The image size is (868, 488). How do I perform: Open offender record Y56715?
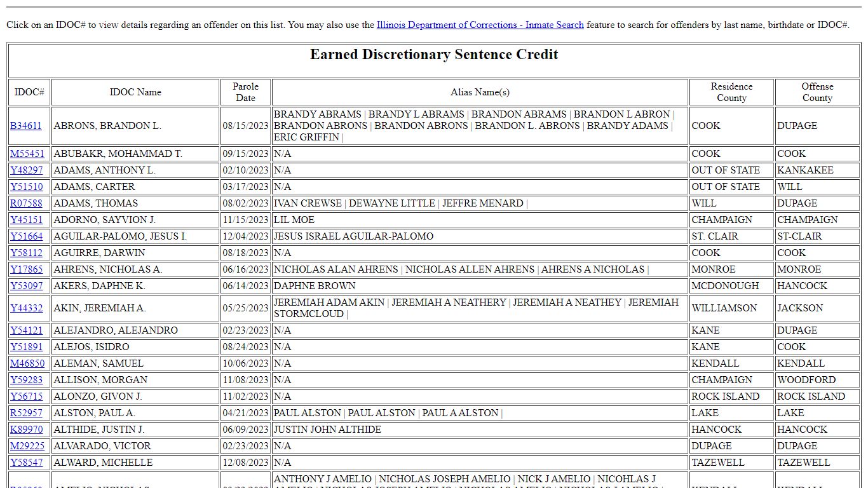[x=27, y=396]
